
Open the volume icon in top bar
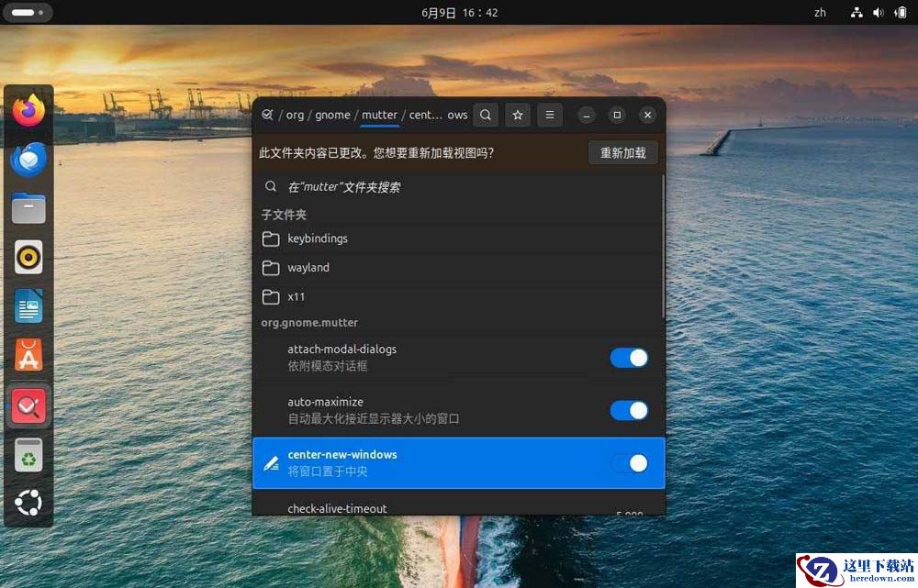click(x=879, y=12)
